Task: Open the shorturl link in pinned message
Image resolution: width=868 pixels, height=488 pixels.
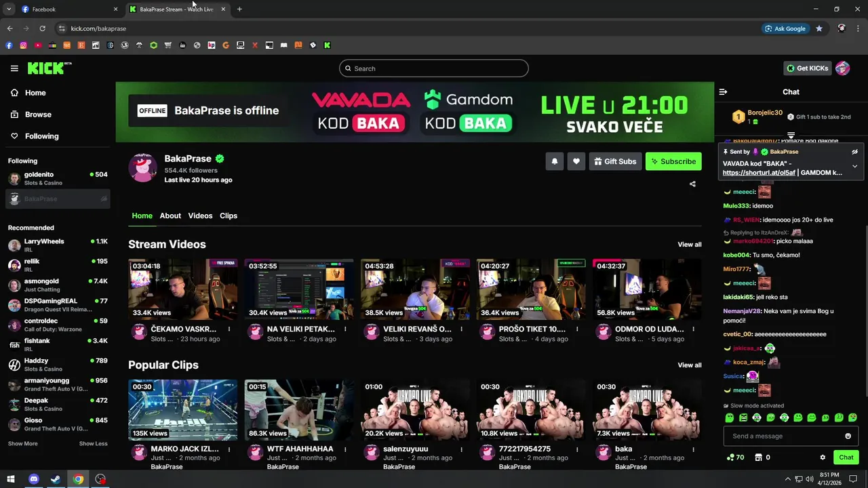Action: (759, 173)
